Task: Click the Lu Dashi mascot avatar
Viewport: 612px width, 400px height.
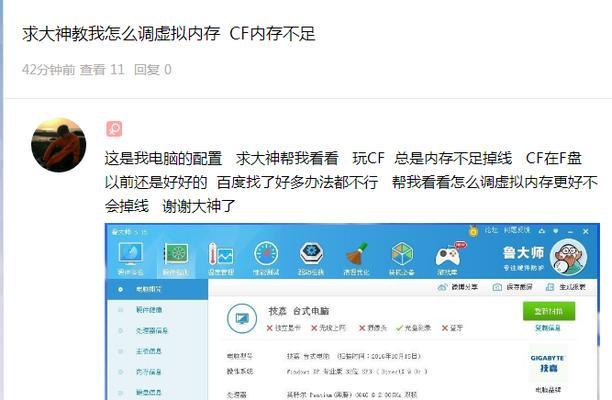Action: point(568,257)
